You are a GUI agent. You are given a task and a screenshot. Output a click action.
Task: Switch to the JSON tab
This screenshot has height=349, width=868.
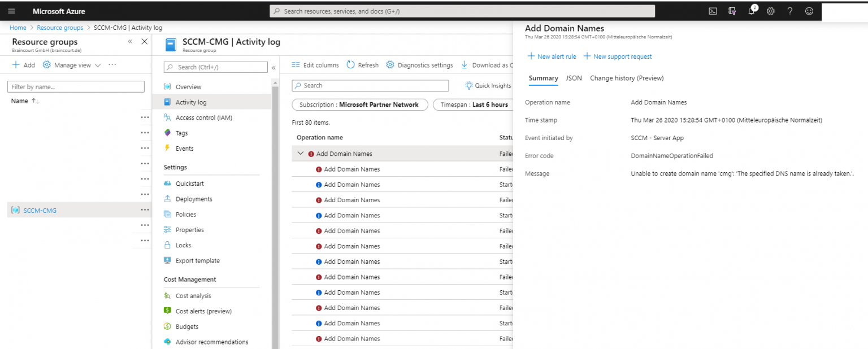click(574, 78)
